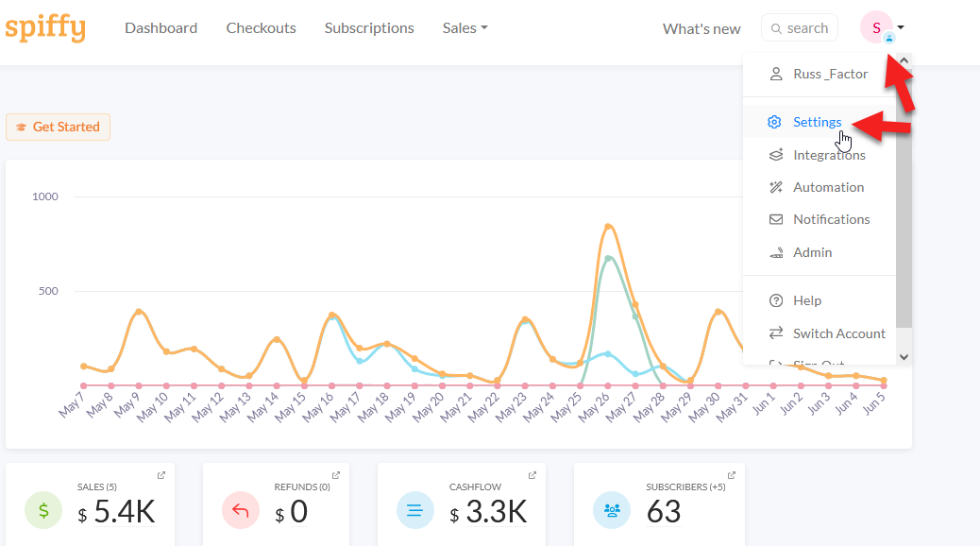
Task: Click the Integrations layers icon
Action: [x=776, y=155]
